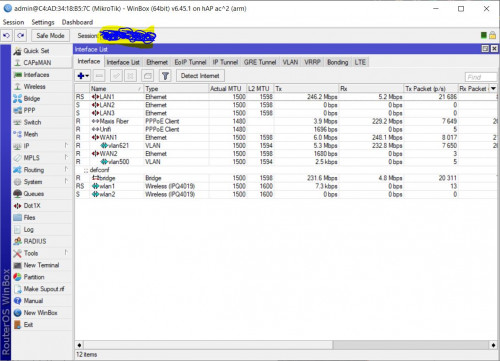Viewport: 500px width, 361px height.
Task: Click the disable X button
Action: (130, 76)
